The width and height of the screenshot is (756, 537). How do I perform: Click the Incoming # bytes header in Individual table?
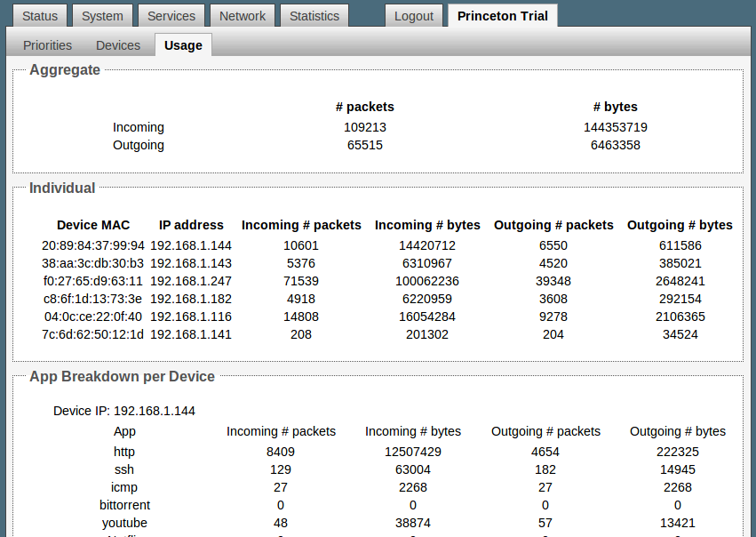pos(427,225)
